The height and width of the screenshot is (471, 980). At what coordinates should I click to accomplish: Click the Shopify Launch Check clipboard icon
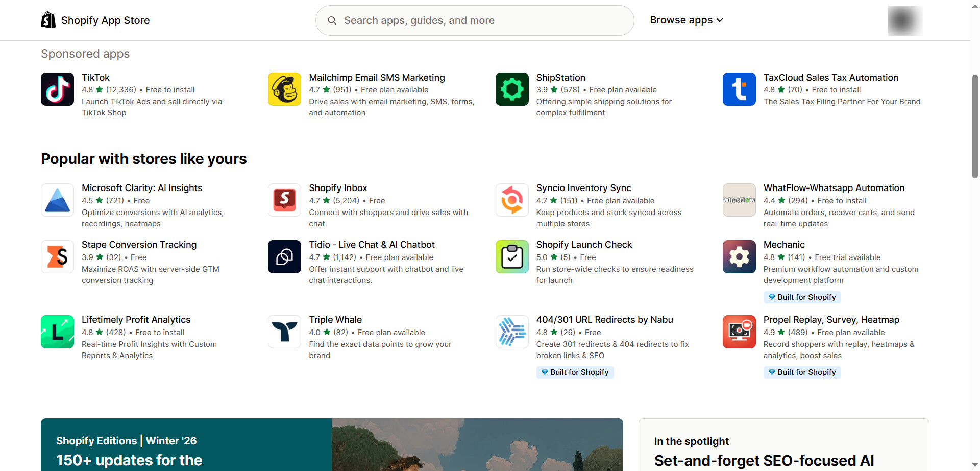pos(512,256)
